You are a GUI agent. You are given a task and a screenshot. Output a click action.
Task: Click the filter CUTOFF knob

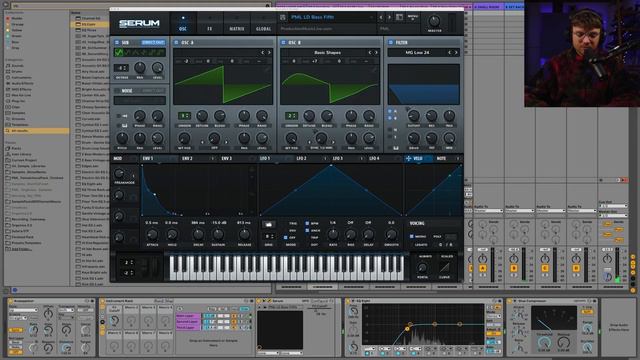click(x=413, y=116)
